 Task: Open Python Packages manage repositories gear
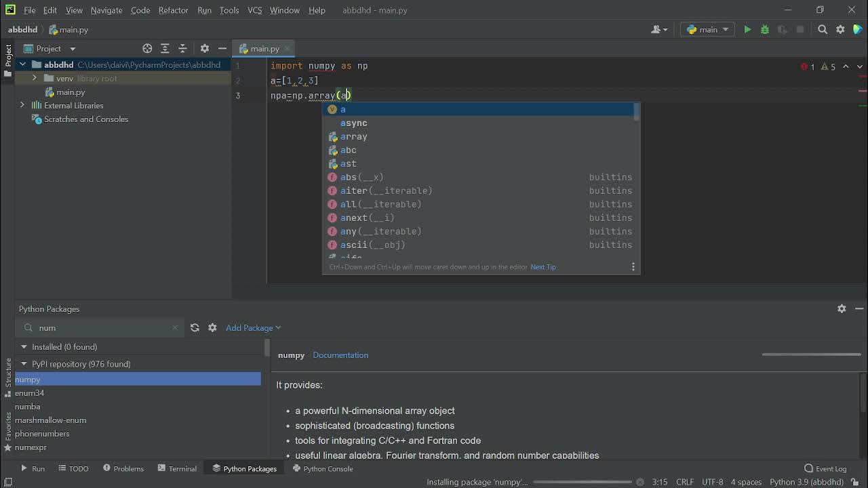(x=212, y=327)
